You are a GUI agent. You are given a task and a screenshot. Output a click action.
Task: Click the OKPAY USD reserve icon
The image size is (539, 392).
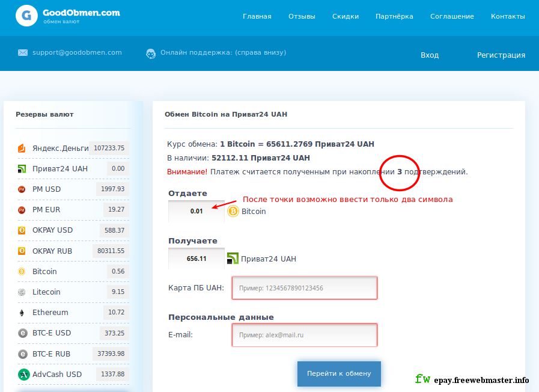pos(22,230)
